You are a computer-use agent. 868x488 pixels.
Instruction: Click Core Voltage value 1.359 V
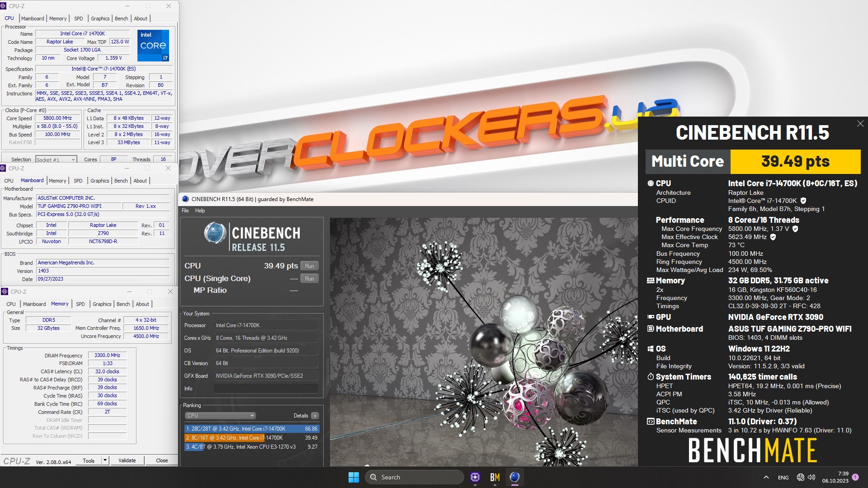tap(113, 58)
